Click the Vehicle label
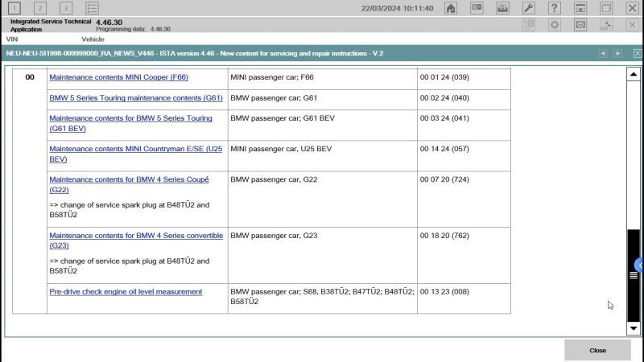Viewport: 644px width, 362px height. pos(93,39)
